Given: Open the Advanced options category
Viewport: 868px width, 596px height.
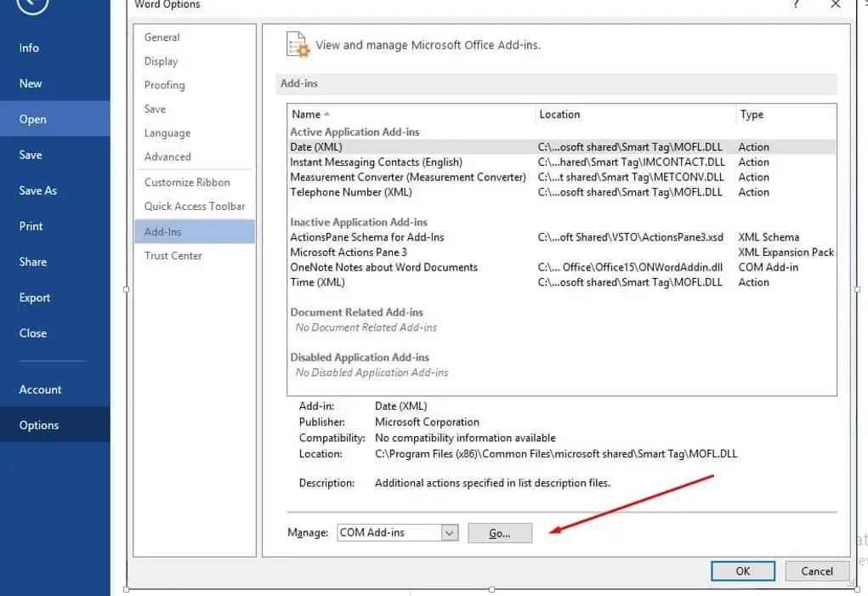Looking at the screenshot, I should [195, 156].
